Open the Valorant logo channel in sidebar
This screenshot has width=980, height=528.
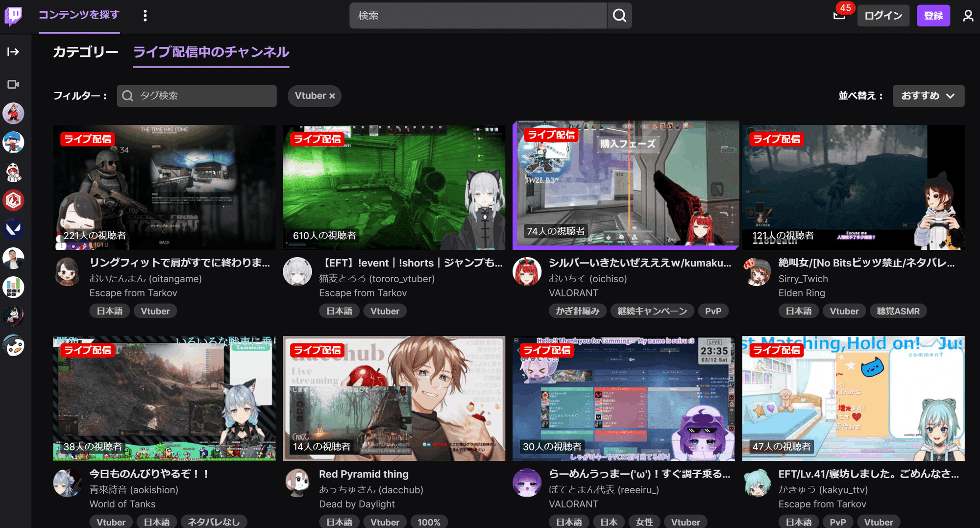coord(14,229)
